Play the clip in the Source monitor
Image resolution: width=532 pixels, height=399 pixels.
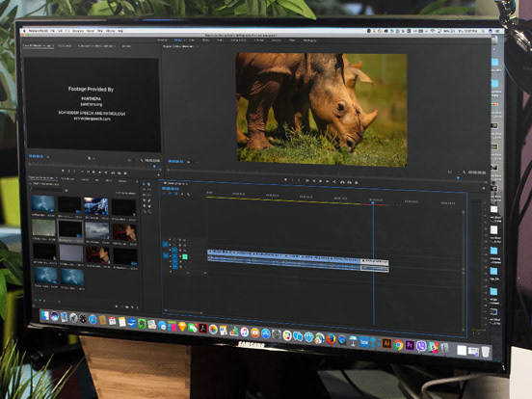[x=93, y=173]
